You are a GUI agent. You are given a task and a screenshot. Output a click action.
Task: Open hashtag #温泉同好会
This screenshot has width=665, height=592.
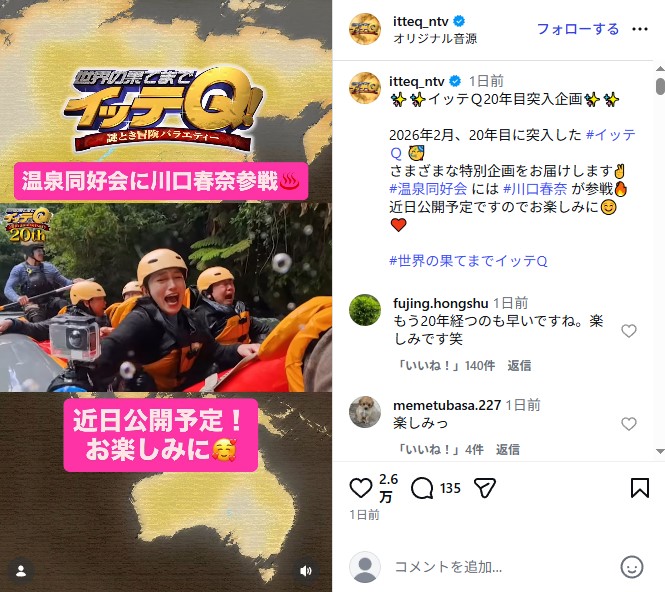tap(428, 189)
